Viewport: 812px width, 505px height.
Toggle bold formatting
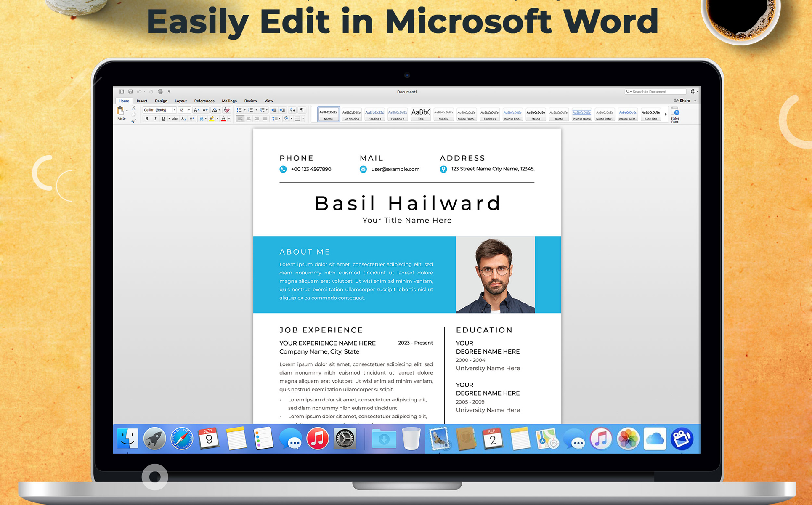(147, 119)
